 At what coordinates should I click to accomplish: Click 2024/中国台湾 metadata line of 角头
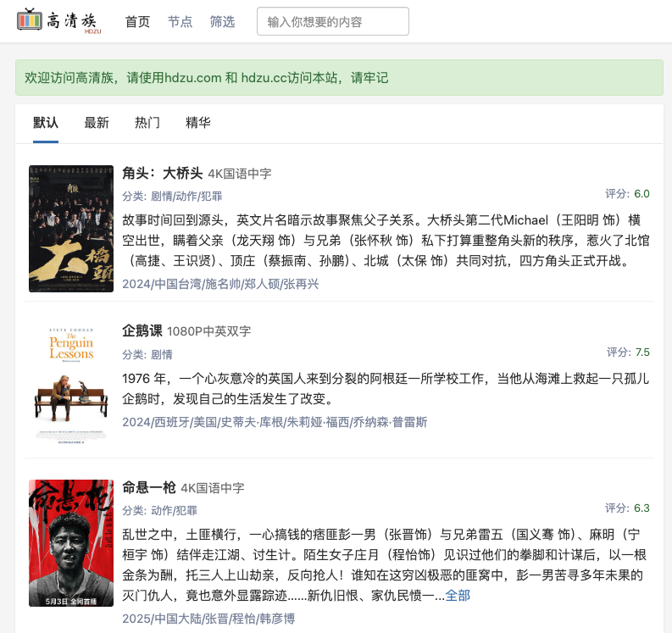220,283
